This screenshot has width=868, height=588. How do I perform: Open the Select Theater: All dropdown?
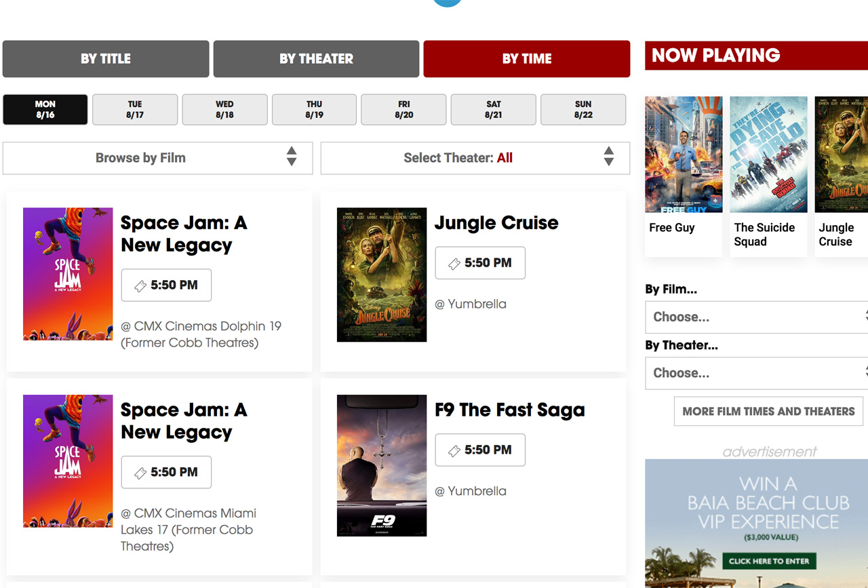(x=475, y=158)
